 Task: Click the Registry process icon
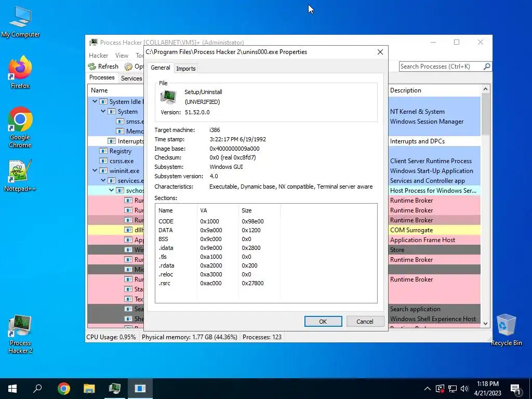(x=103, y=151)
